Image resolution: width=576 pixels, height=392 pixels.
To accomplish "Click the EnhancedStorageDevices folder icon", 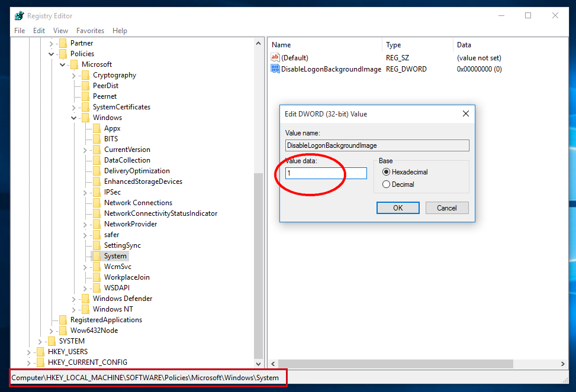I will pyautogui.click(x=96, y=182).
